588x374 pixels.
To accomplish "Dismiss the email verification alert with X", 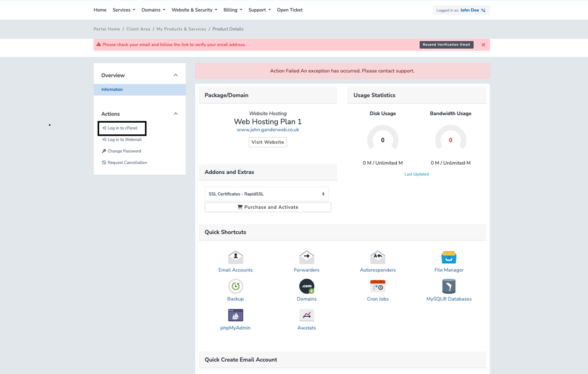I will pyautogui.click(x=483, y=45).
